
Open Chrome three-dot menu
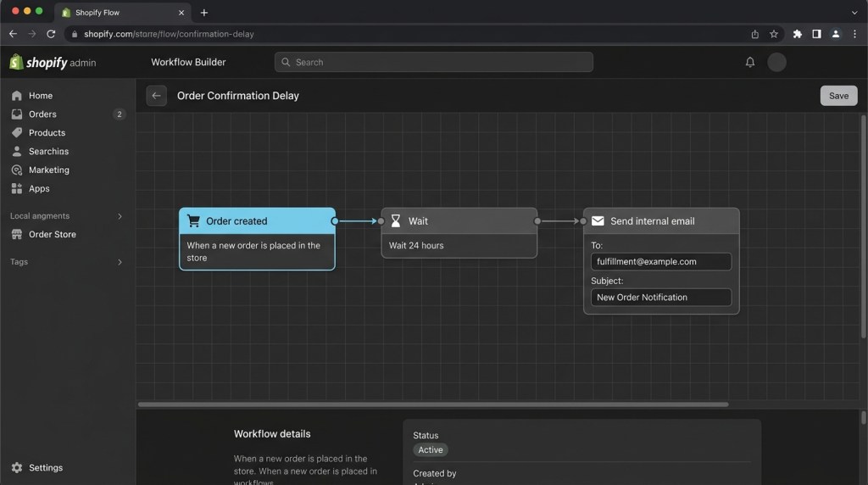(x=854, y=34)
